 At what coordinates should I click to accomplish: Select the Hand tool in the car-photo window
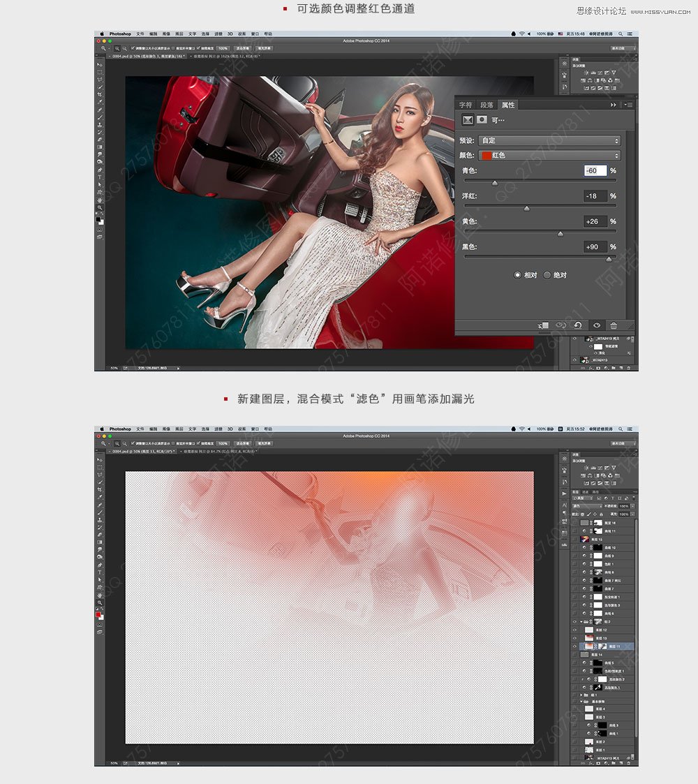coord(100,200)
